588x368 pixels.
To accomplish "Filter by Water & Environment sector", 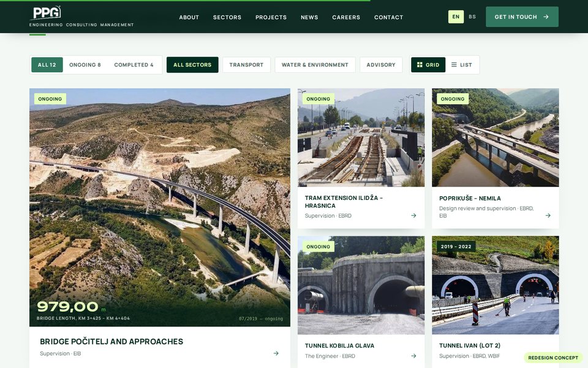I will [315, 64].
